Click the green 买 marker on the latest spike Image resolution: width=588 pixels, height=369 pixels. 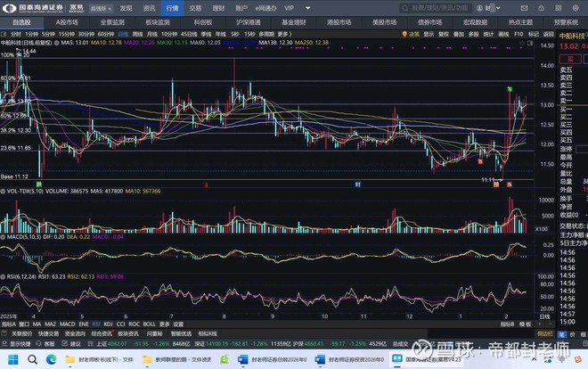coord(510,89)
